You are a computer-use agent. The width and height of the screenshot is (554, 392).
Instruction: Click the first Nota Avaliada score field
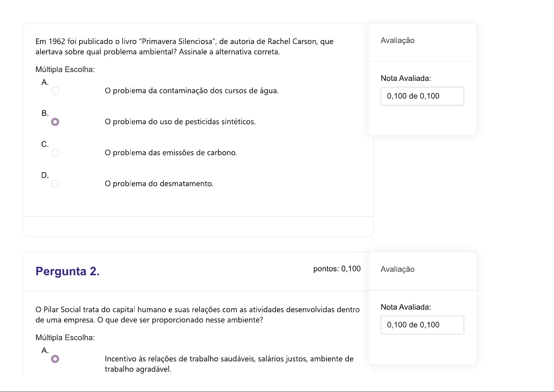[422, 96]
